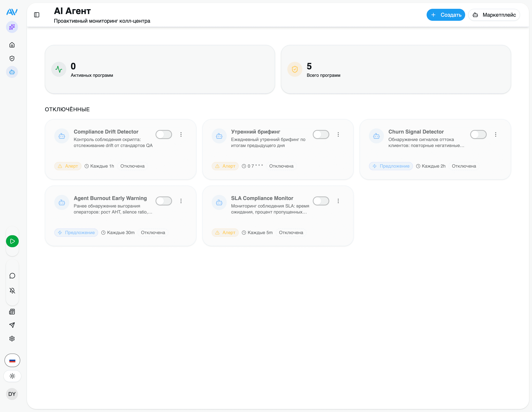
Task: Click Алерт tag on SLA Compliance Monitor
Action: pyautogui.click(x=225, y=233)
